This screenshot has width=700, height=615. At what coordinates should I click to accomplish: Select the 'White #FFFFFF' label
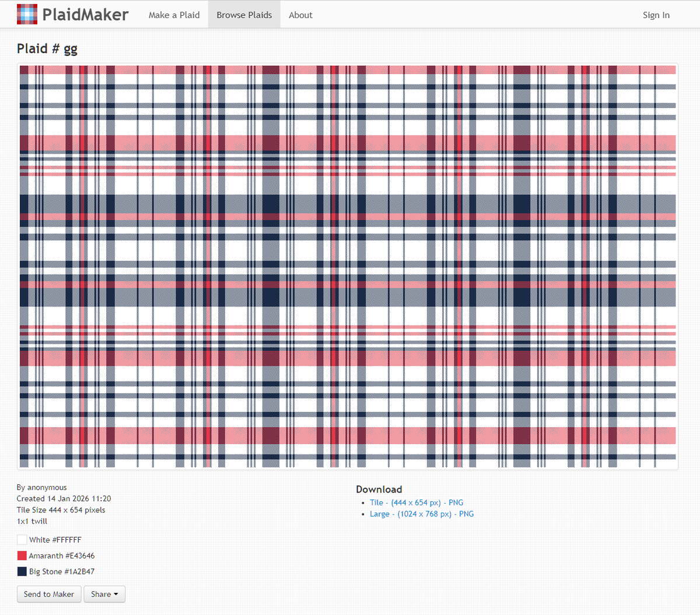click(55, 540)
